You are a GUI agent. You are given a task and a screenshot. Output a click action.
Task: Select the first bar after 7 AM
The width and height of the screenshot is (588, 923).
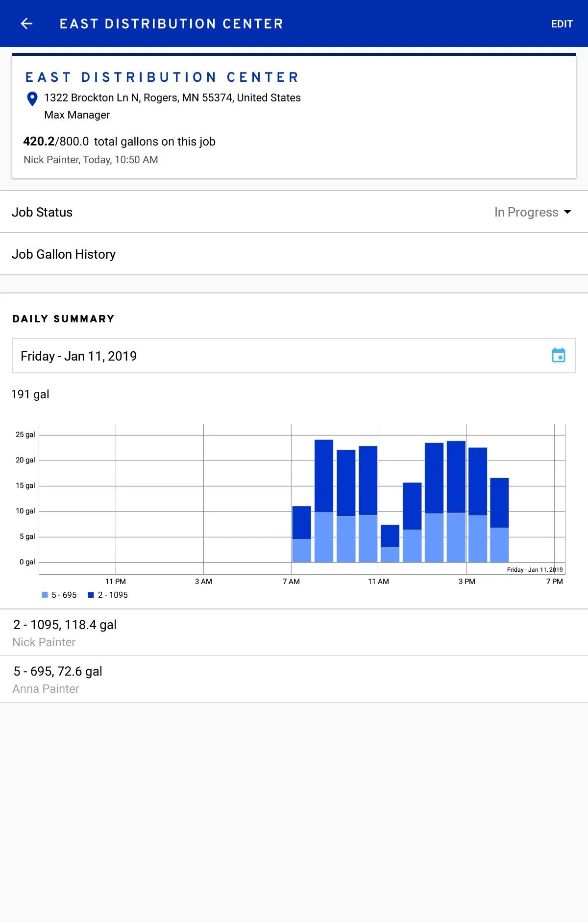tap(301, 534)
